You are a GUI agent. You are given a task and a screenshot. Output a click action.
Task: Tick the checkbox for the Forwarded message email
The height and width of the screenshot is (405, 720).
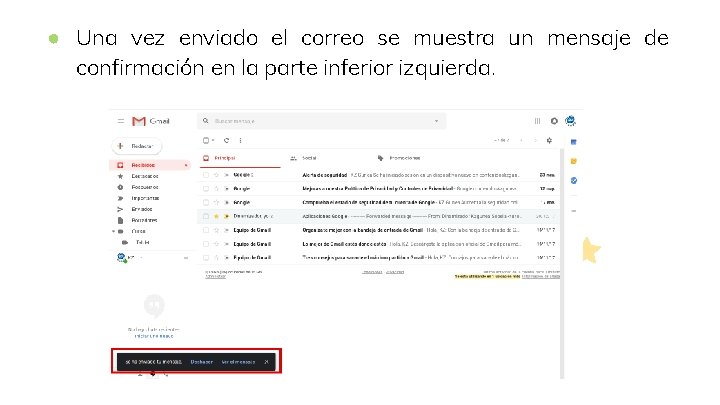coord(206,216)
